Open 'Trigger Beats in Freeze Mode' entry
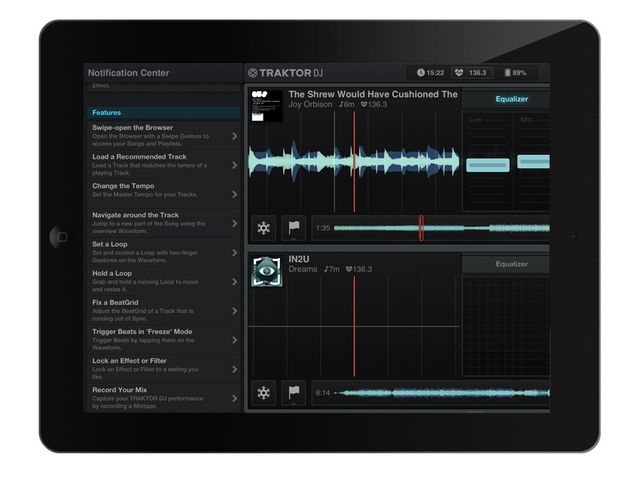640x480 pixels. tap(164, 340)
